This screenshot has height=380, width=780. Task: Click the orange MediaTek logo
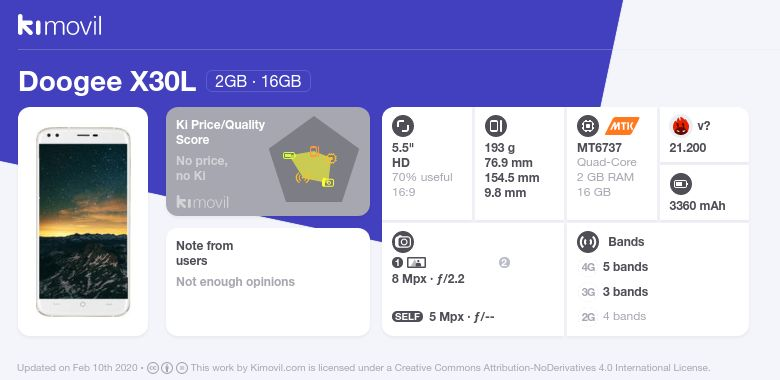622,126
